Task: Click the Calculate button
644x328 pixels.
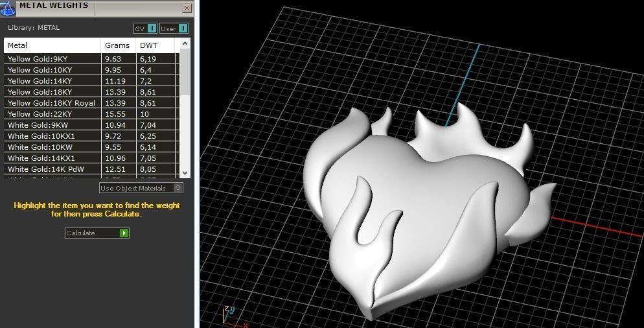Action: click(x=97, y=233)
